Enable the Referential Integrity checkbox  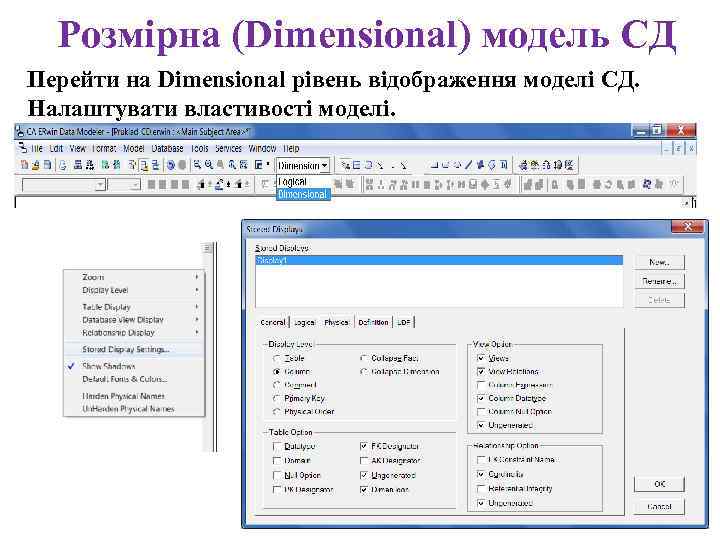click(481, 489)
